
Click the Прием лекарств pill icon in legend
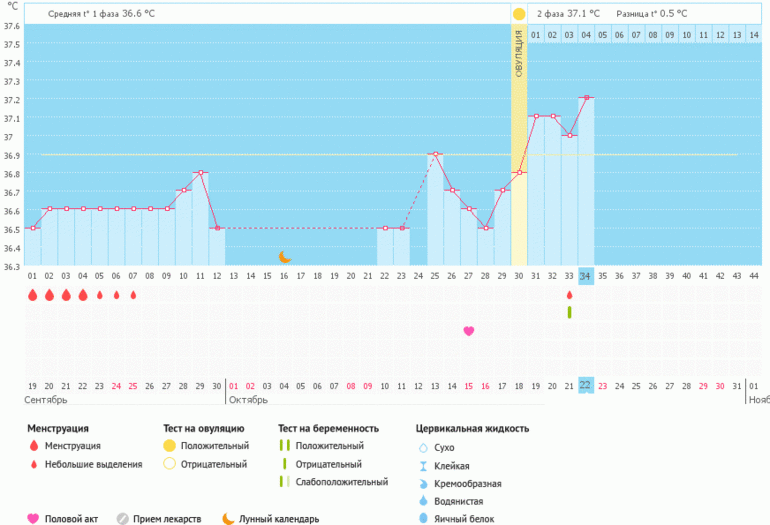point(122,518)
